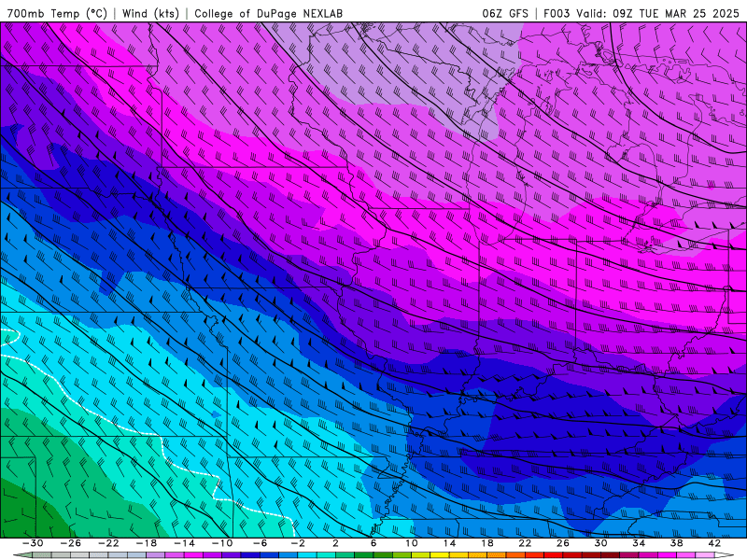Image resolution: width=747 pixels, height=560 pixels.
Task: Click the left end arrow of color bar
Action: [22, 555]
